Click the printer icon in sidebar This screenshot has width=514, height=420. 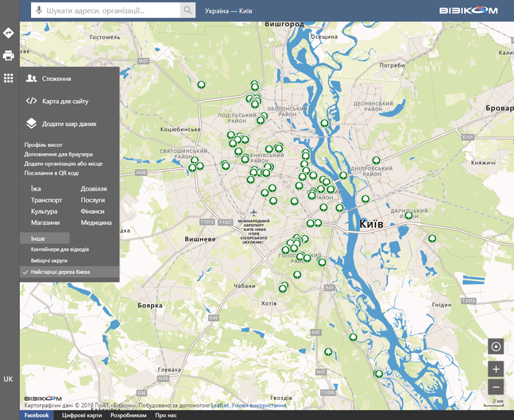tap(9, 56)
